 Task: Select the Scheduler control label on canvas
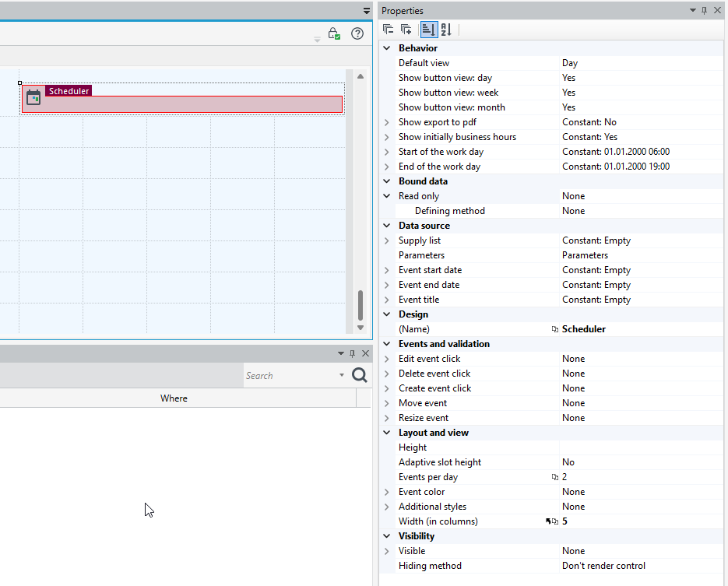pyautogui.click(x=69, y=91)
